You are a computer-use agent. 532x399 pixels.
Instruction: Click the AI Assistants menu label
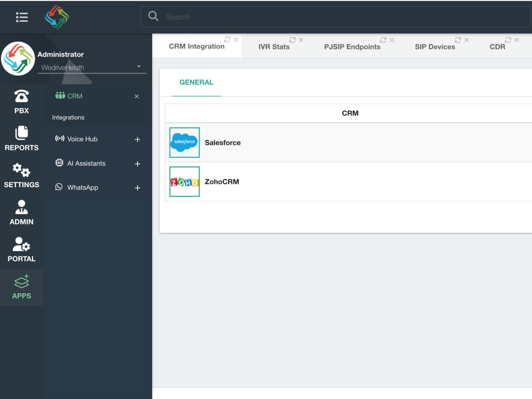point(86,163)
